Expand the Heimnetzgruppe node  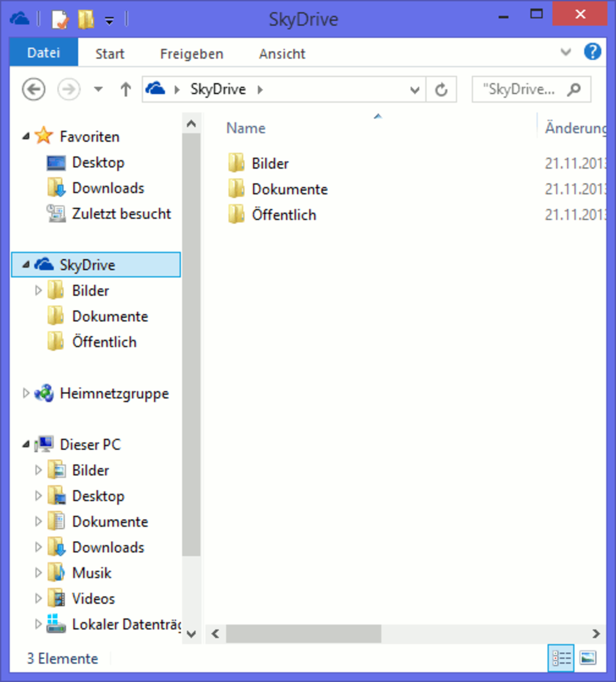click(26, 393)
